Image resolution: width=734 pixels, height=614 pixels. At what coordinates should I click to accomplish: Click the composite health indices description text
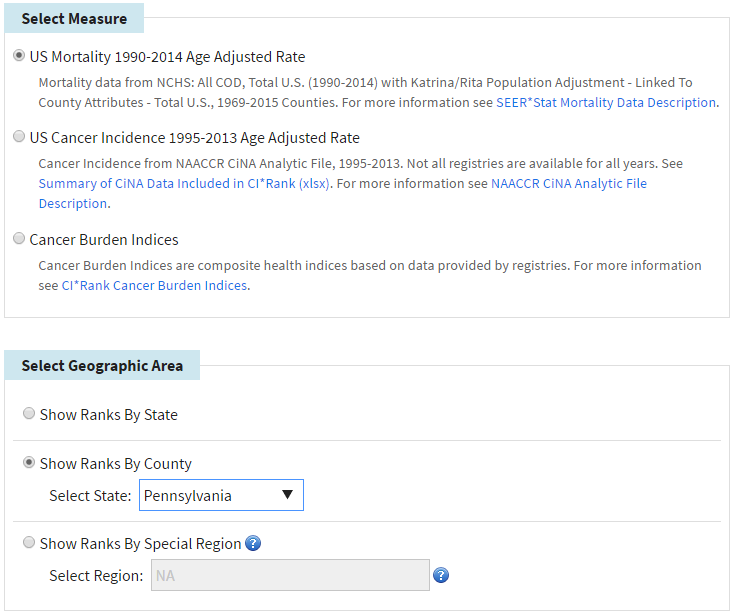(300, 265)
